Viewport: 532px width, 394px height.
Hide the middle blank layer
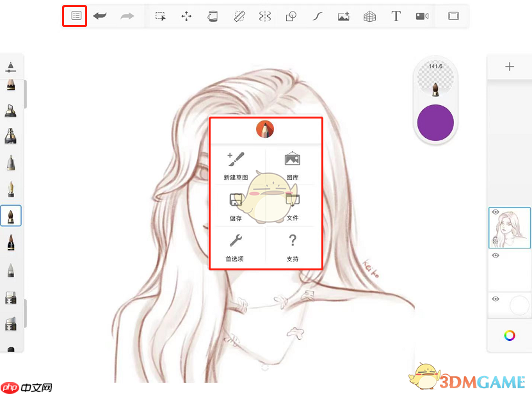pyautogui.click(x=496, y=255)
